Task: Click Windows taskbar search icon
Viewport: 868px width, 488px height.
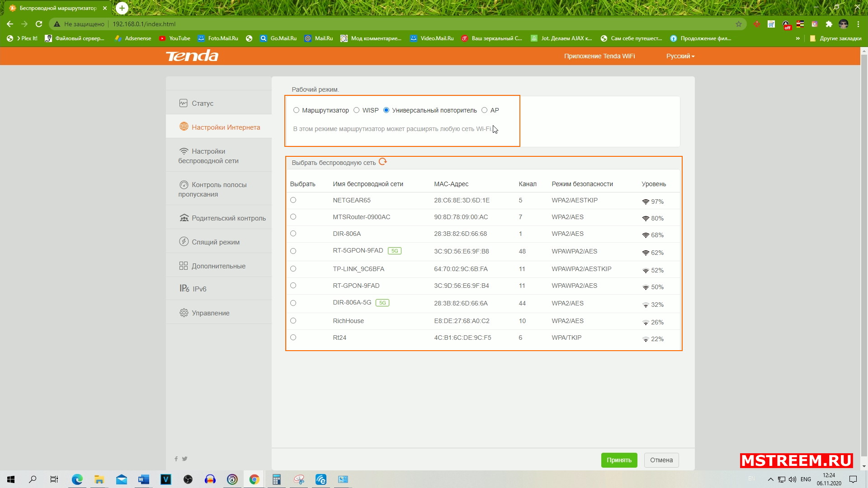Action: click(33, 479)
